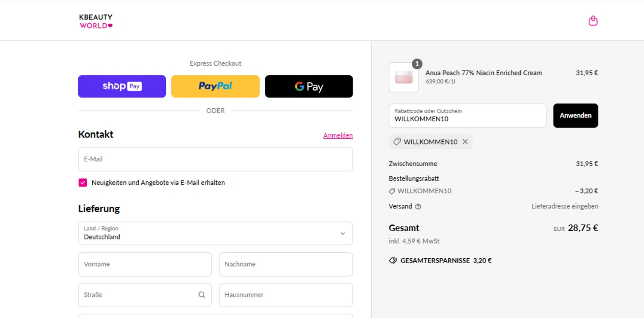Open the shopping bag cart icon
Screen dimensions: 644x318
tap(593, 21)
